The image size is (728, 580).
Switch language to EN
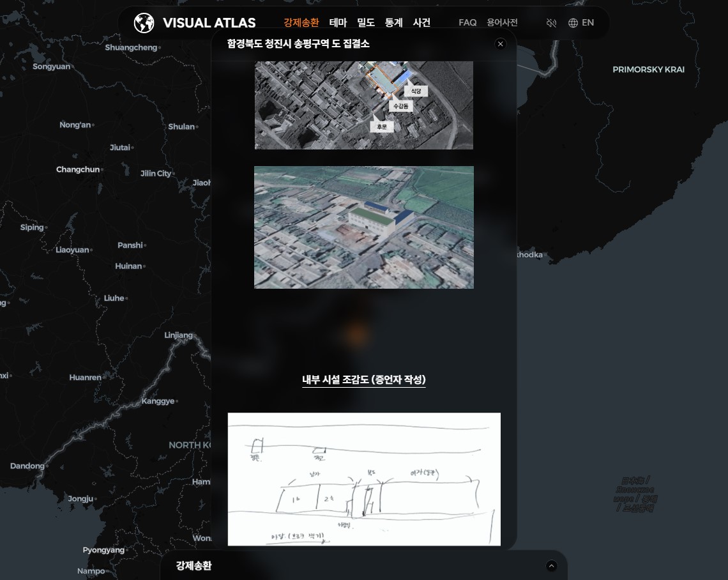click(588, 22)
